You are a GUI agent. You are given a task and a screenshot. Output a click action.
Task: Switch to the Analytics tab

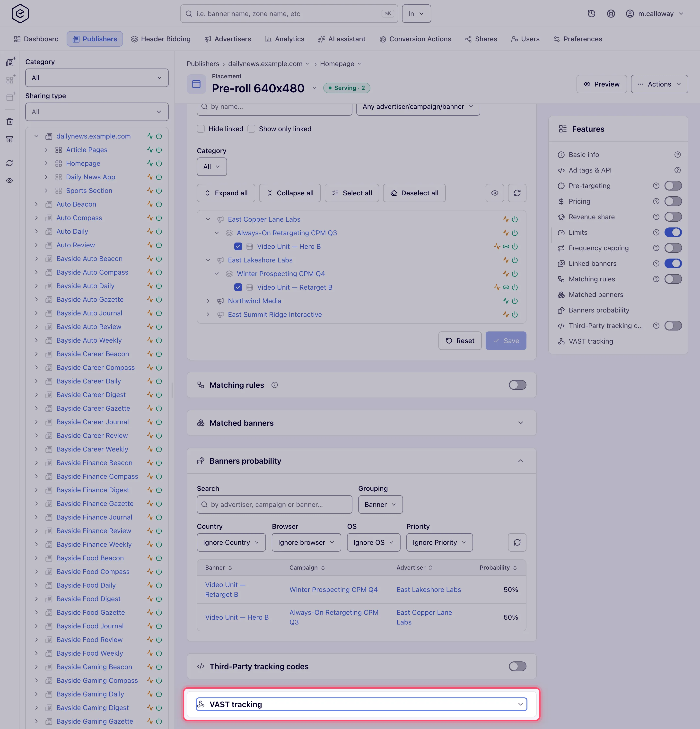285,39
